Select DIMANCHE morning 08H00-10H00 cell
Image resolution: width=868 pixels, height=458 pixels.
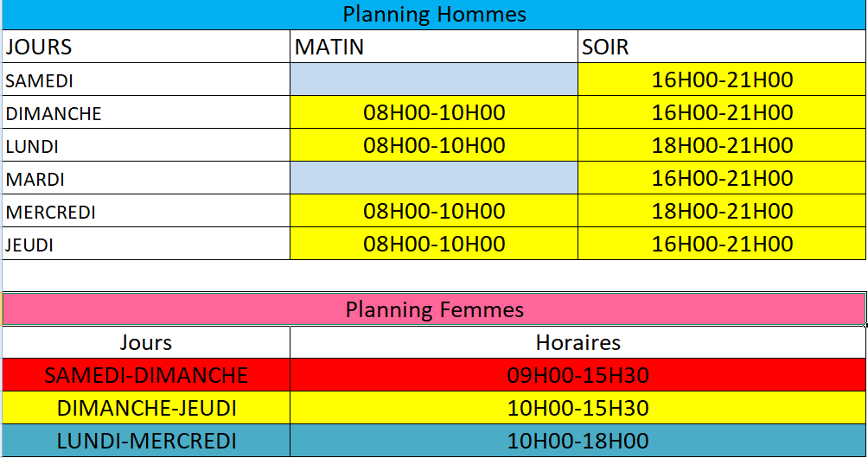[x=433, y=113]
